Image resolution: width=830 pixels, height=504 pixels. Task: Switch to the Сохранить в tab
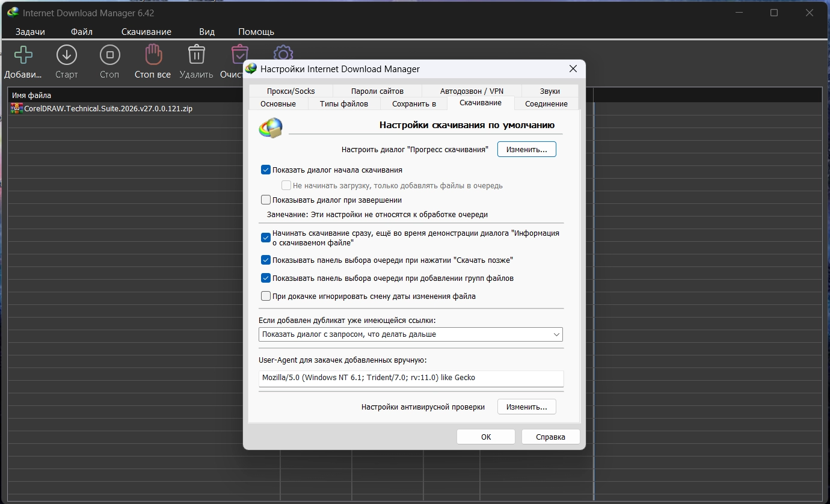point(414,103)
